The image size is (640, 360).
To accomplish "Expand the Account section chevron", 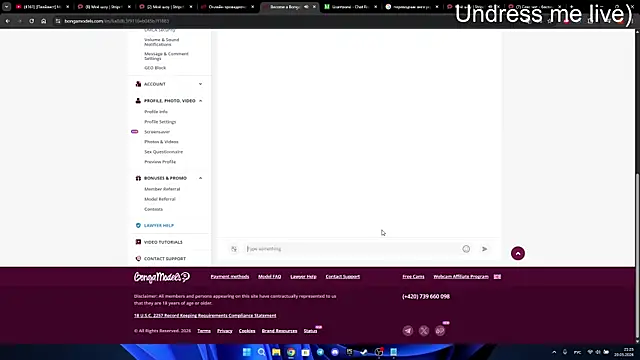I will click(x=200, y=84).
